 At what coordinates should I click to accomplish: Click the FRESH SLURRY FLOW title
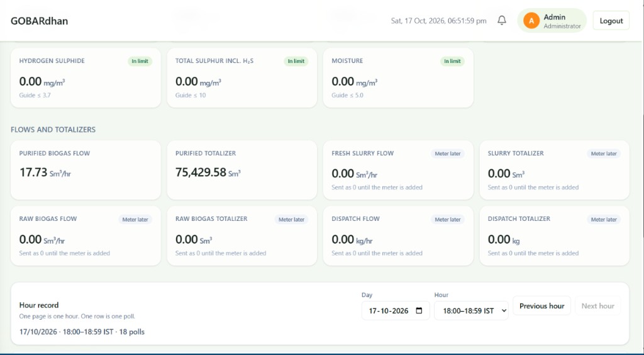click(x=363, y=153)
